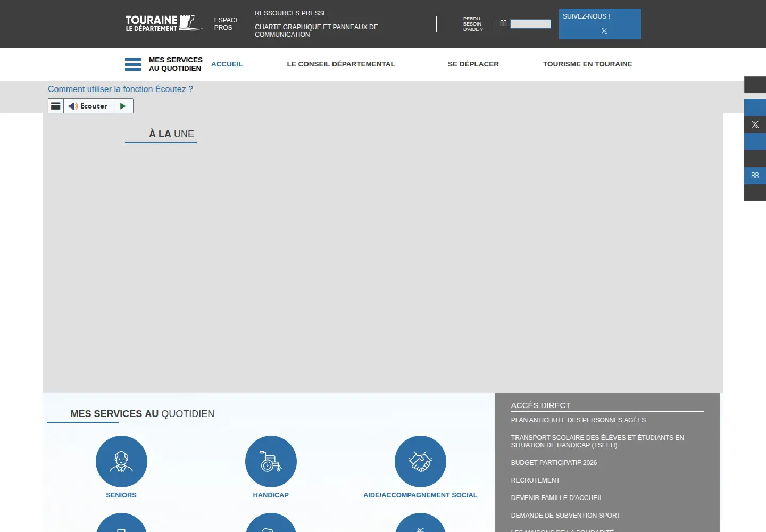Click the Aide/Accompagnement Social label
The height and width of the screenshot is (532, 766).
(420, 495)
